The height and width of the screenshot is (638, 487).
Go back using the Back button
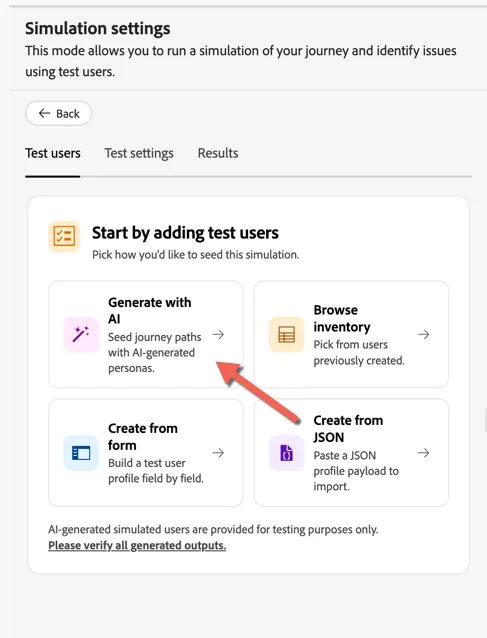point(59,113)
